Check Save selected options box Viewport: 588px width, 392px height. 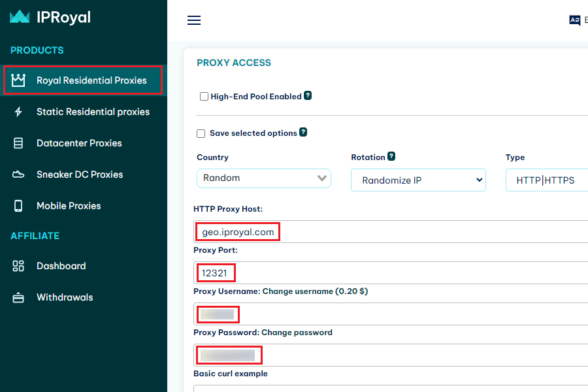(201, 133)
